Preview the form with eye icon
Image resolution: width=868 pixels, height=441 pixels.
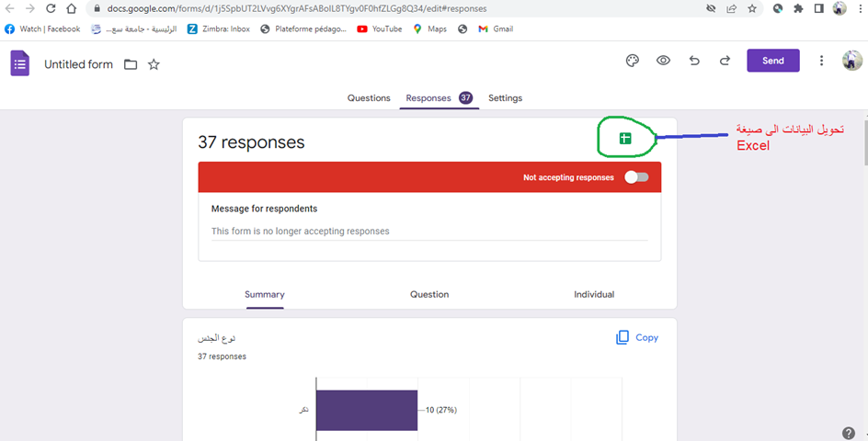[663, 61]
